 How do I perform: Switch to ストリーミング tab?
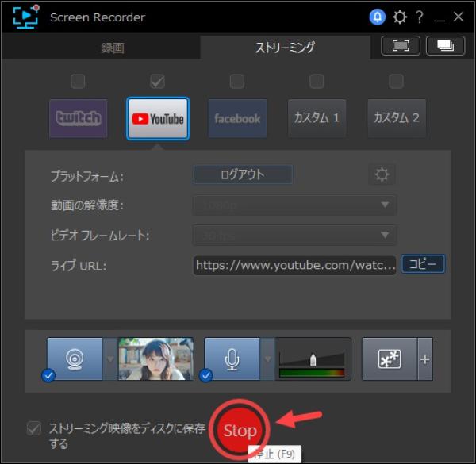pos(286,48)
